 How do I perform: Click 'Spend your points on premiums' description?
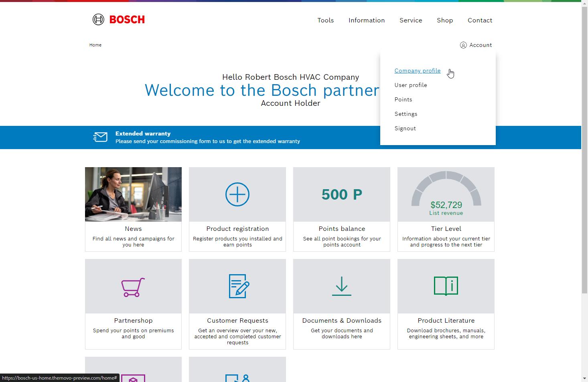point(133,333)
